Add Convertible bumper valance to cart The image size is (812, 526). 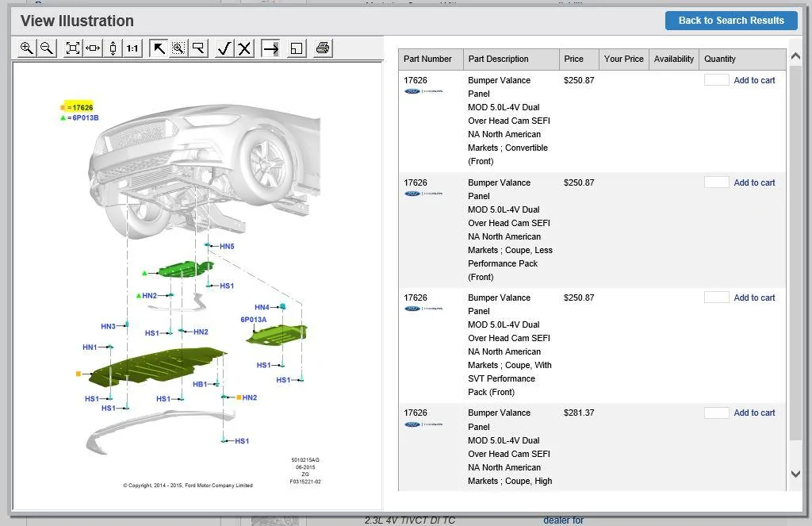pos(754,80)
